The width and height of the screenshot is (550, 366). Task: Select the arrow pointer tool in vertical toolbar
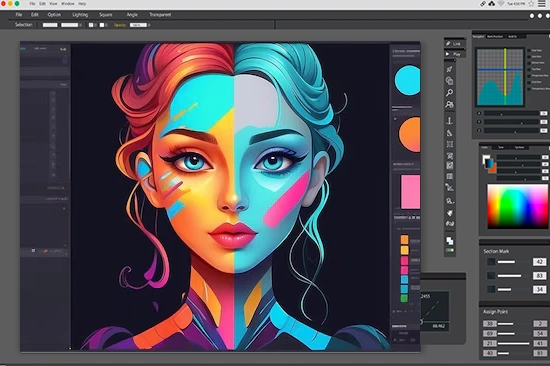coord(449,69)
